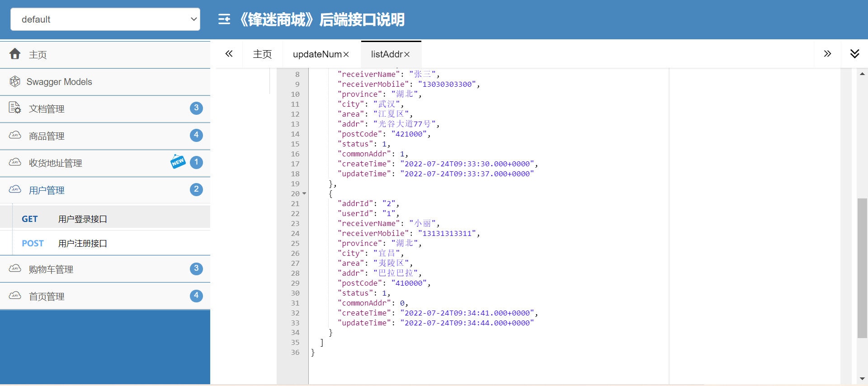The height and width of the screenshot is (386, 868).
Task: Collapse JSON fold arrow at line 20
Action: pyautogui.click(x=304, y=193)
